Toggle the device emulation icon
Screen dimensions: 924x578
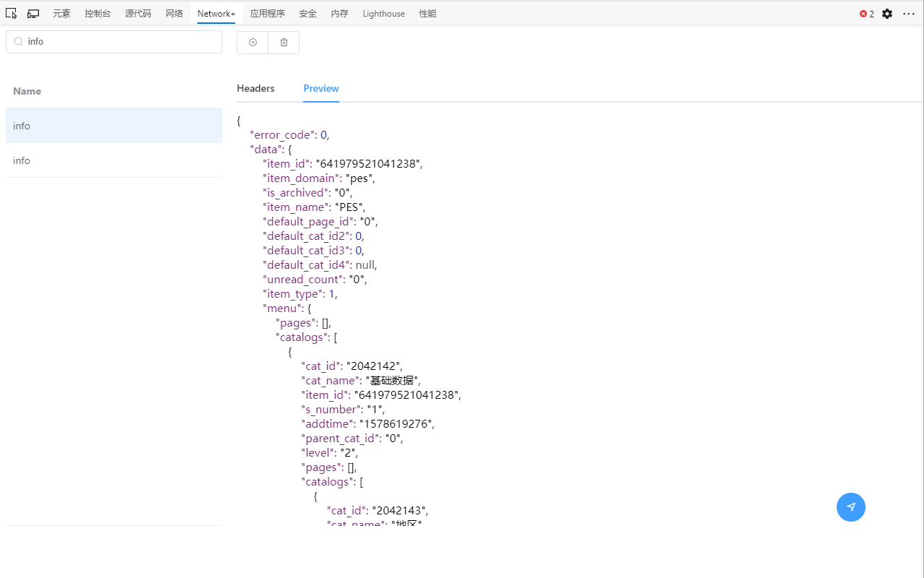pos(33,14)
